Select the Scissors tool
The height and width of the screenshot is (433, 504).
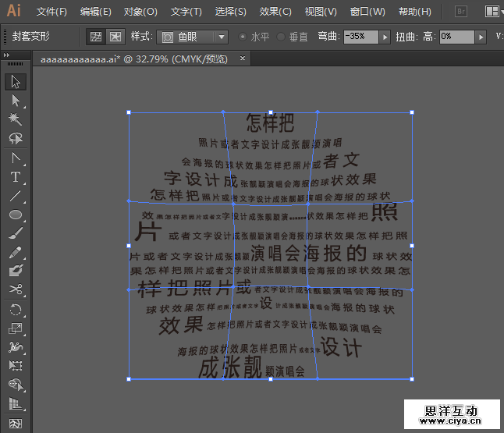[15, 290]
